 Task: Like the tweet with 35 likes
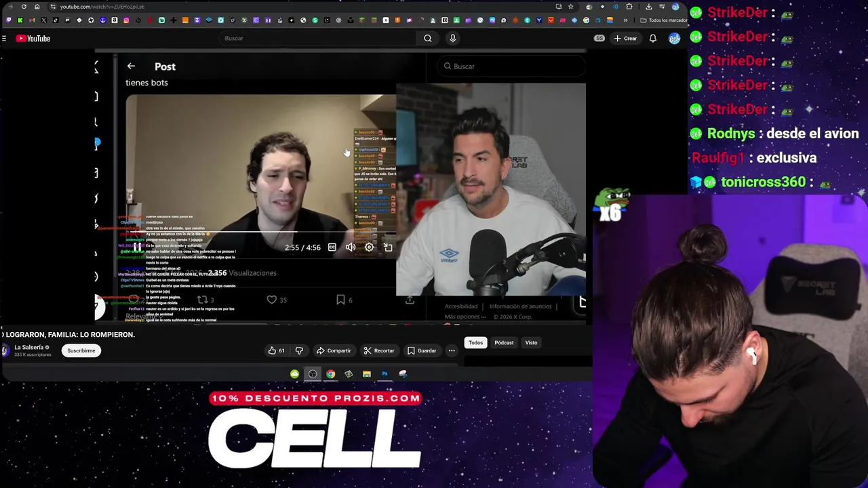click(x=276, y=300)
